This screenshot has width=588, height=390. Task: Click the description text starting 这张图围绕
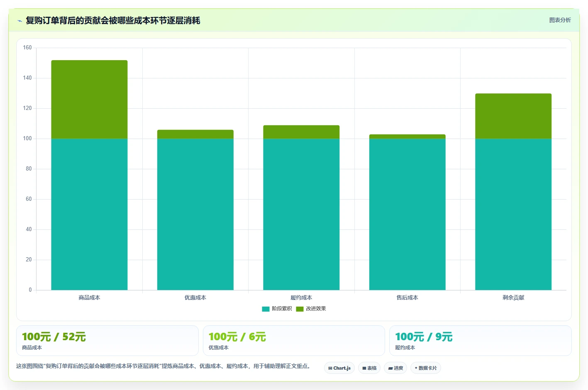tap(164, 366)
